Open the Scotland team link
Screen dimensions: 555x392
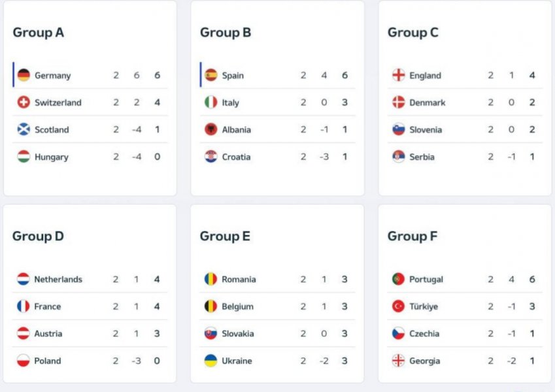click(52, 130)
